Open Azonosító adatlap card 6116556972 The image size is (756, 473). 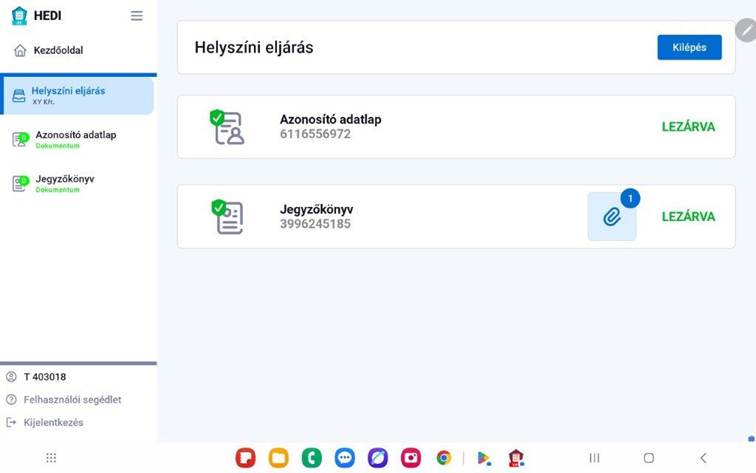click(330, 127)
